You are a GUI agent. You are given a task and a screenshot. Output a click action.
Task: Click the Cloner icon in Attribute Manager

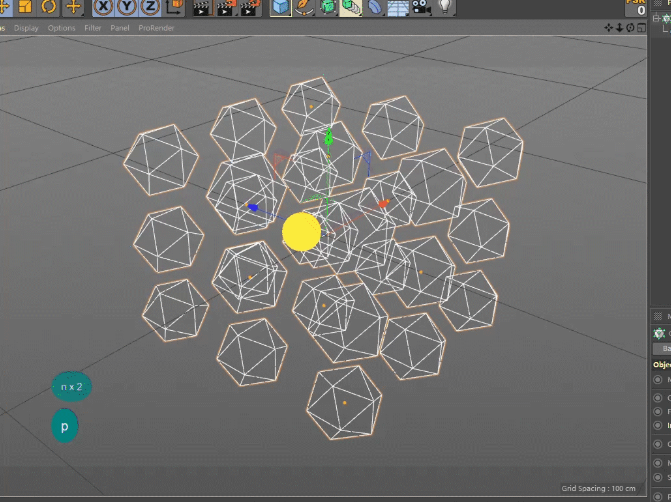[659, 333]
